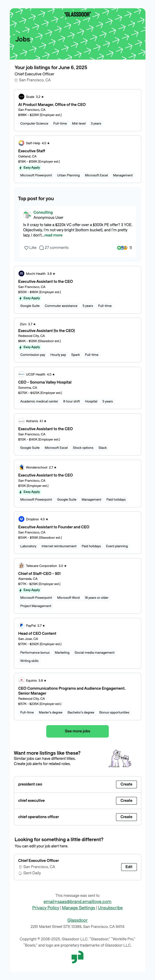
Task: Create alert for chief operations officer
Action: [126, 817]
